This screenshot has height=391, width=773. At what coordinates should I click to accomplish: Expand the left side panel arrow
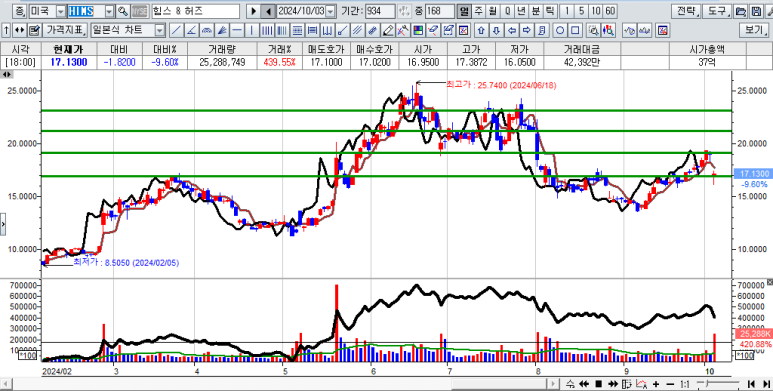(3, 224)
